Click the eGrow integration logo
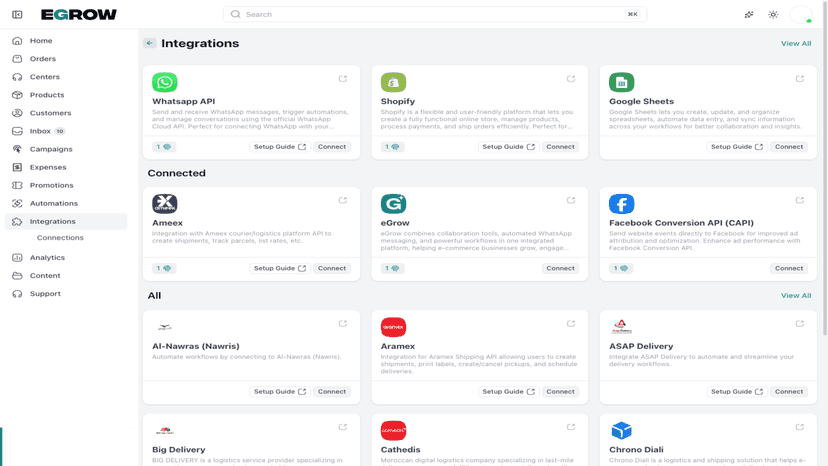Viewport: 828px width, 466px height. [x=393, y=204]
